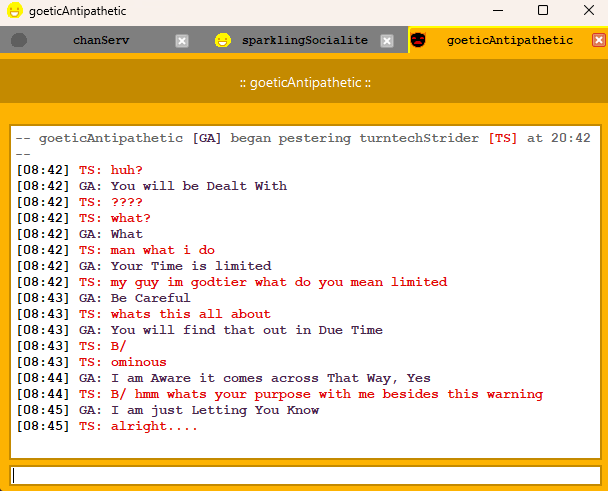Click the message 'TS: alright....'
608x491 pixels.
(138, 426)
